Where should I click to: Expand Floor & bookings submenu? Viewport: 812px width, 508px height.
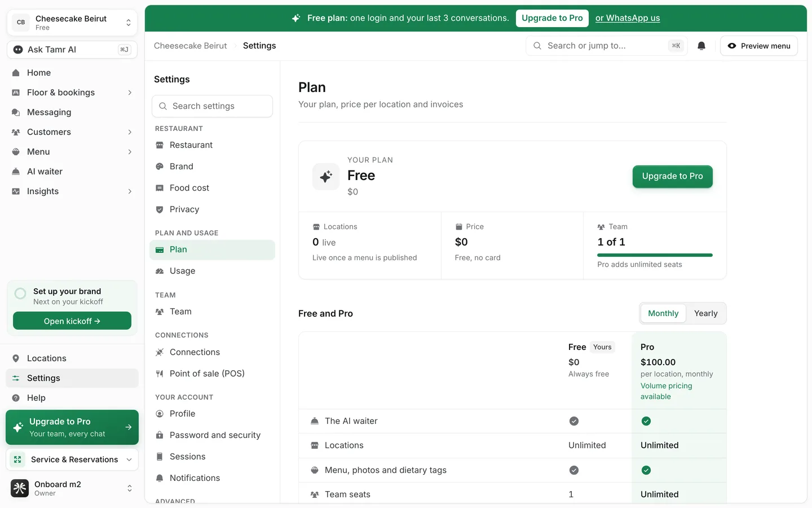(130, 93)
